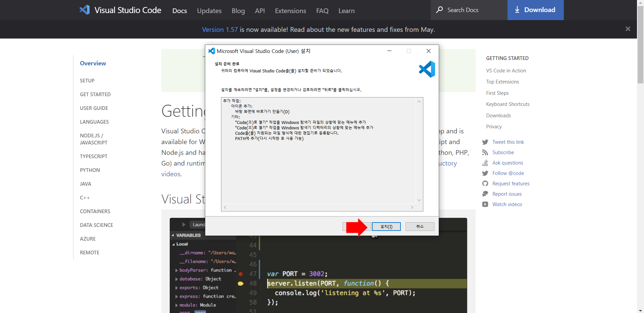Open USER GUIDE in left sidebar
This screenshot has height=313, width=644.
click(94, 108)
